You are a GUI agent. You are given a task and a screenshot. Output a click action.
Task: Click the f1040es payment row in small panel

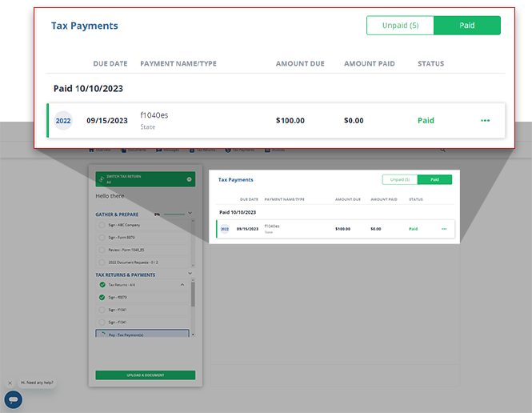(x=335, y=229)
